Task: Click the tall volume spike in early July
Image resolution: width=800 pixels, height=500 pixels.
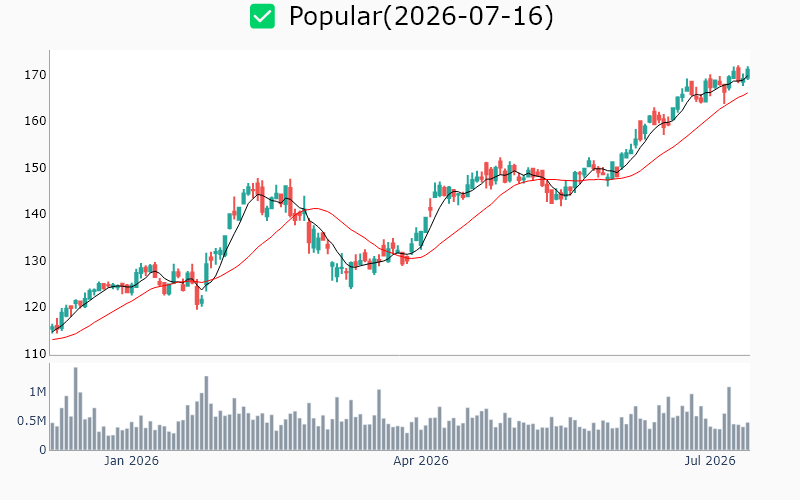Action: tap(729, 418)
